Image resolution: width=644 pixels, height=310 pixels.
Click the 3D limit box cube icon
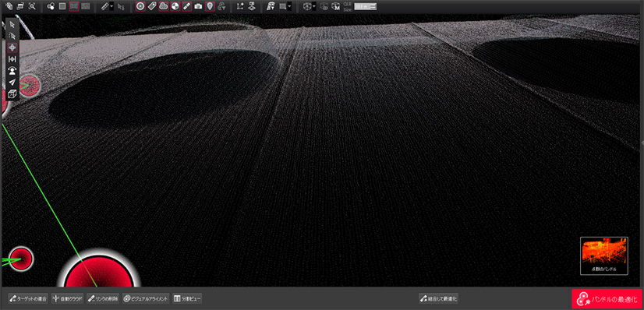tap(307, 6)
